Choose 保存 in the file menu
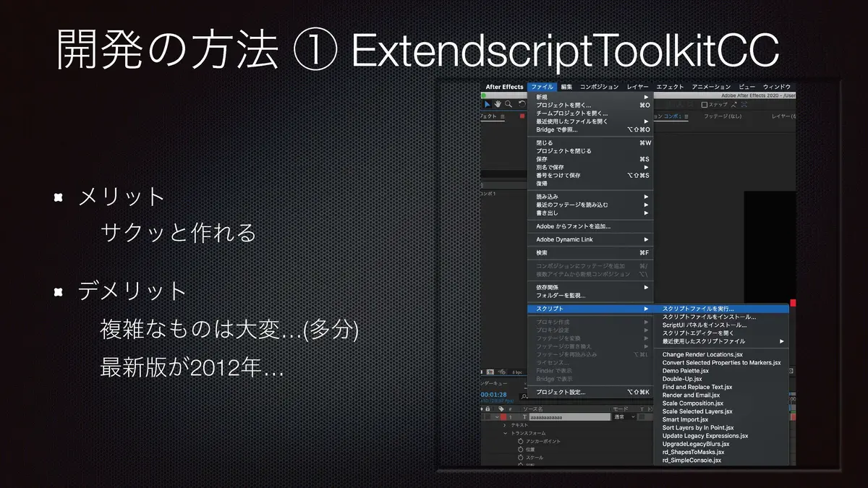868x488 pixels. point(590,159)
